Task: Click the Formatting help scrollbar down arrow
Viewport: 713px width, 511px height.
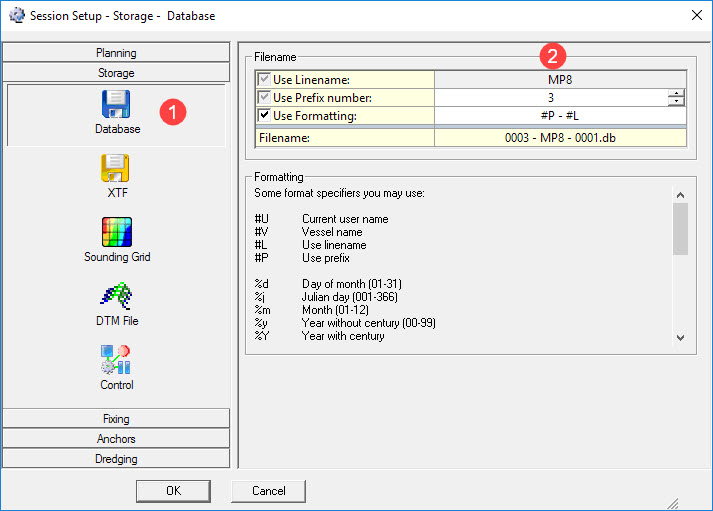Action: [680, 338]
